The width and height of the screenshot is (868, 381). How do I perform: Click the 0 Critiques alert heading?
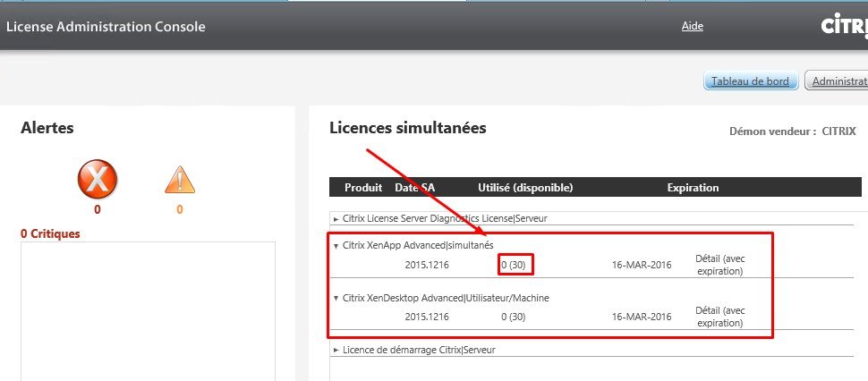50,234
